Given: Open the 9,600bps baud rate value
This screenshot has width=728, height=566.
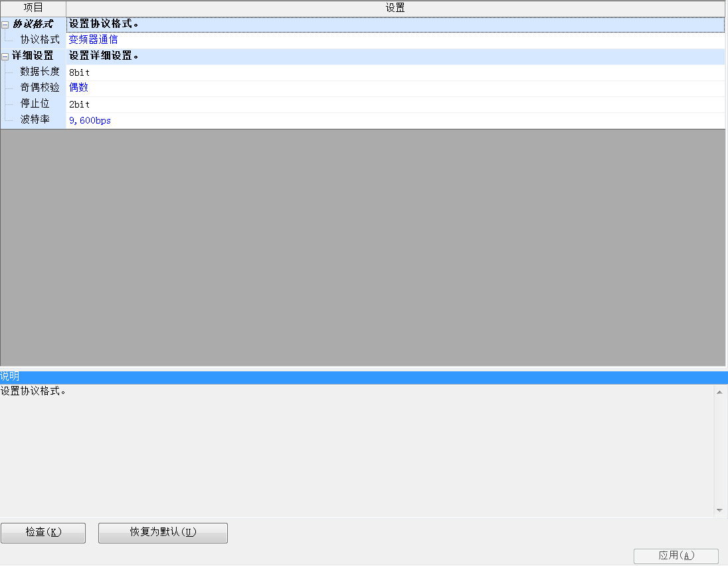Looking at the screenshot, I should pos(90,121).
